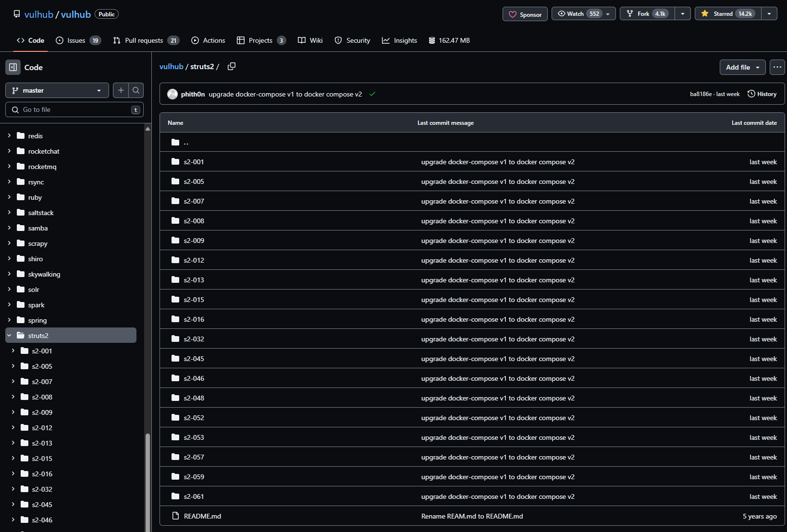This screenshot has width=787, height=532.
Task: Open the Fork options dropdown arrow
Action: pyautogui.click(x=682, y=13)
